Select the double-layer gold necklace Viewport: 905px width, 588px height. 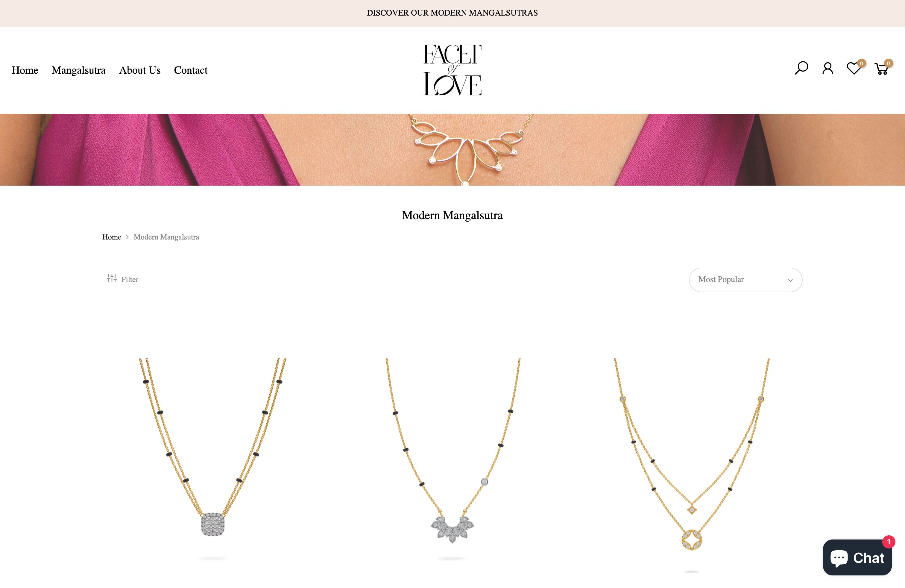tap(692, 465)
